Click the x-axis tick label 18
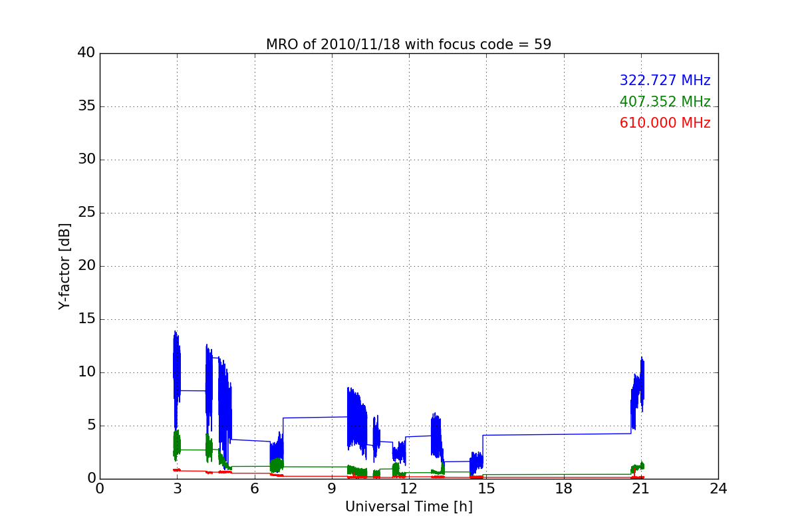Screen dimensions: 798x532 (x=563, y=489)
